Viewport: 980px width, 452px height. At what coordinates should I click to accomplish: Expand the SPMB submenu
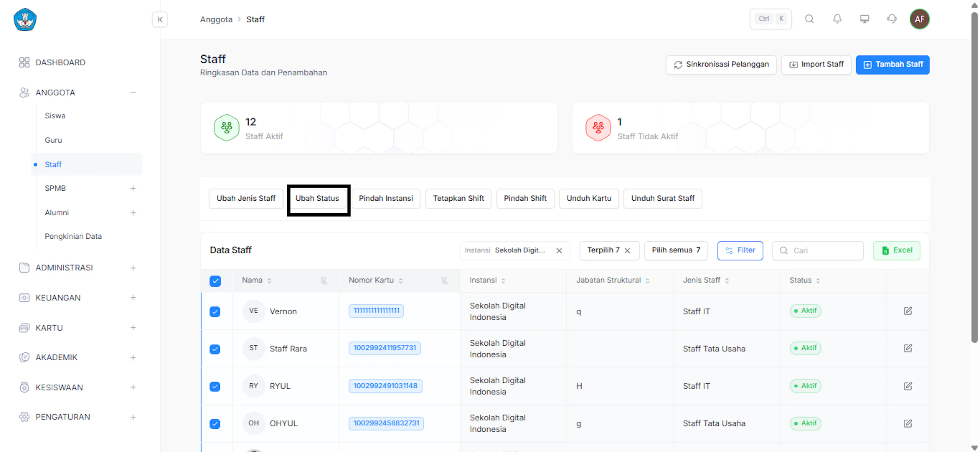(133, 188)
